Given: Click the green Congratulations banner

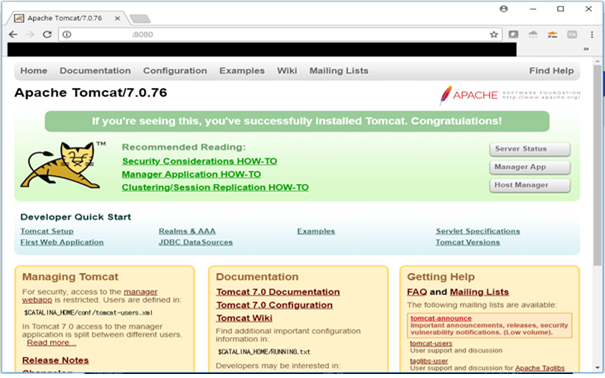Looking at the screenshot, I should (297, 121).
